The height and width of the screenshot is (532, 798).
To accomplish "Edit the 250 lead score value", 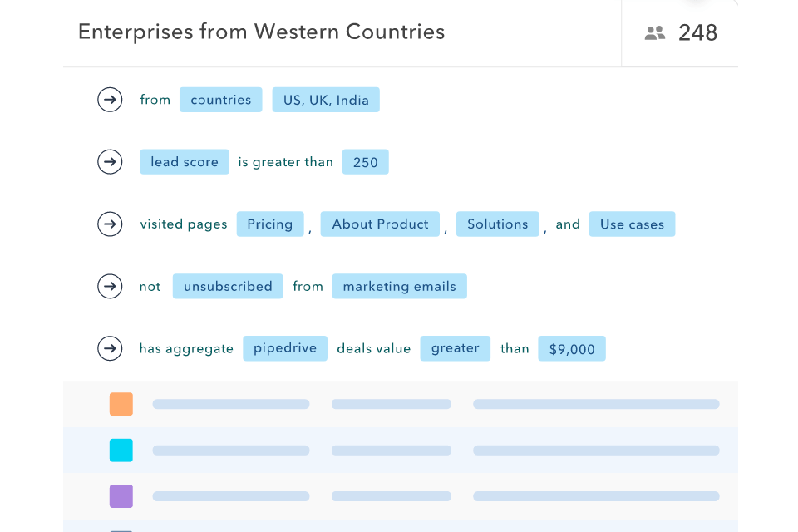I will pyautogui.click(x=365, y=162).
